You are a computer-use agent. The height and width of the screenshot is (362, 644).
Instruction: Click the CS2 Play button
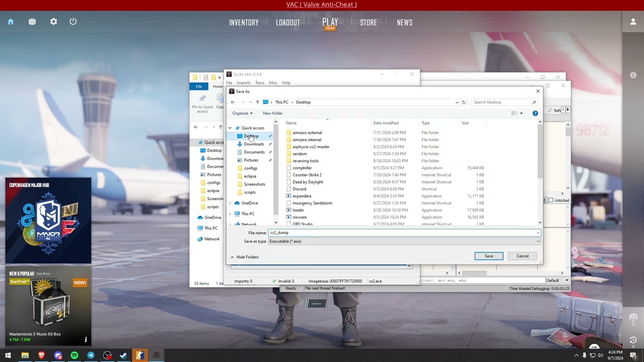click(330, 22)
